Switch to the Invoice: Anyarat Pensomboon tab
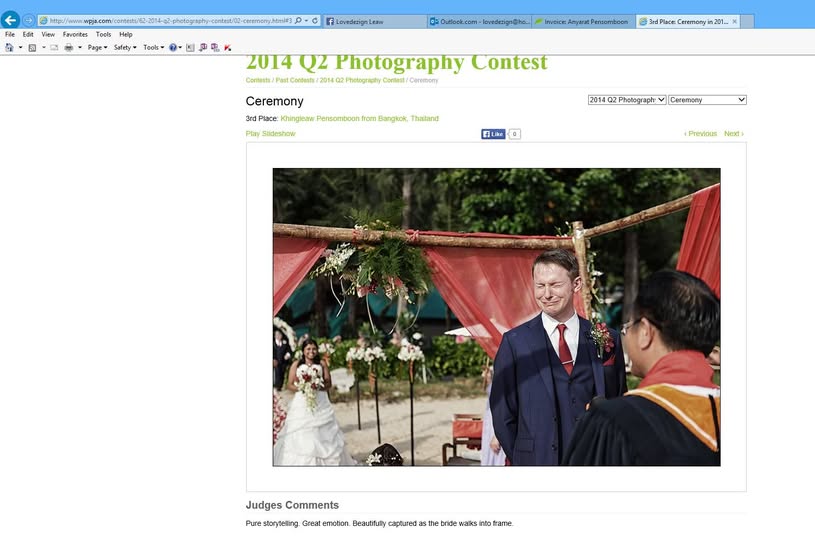The height and width of the screenshot is (540, 815). point(583,21)
